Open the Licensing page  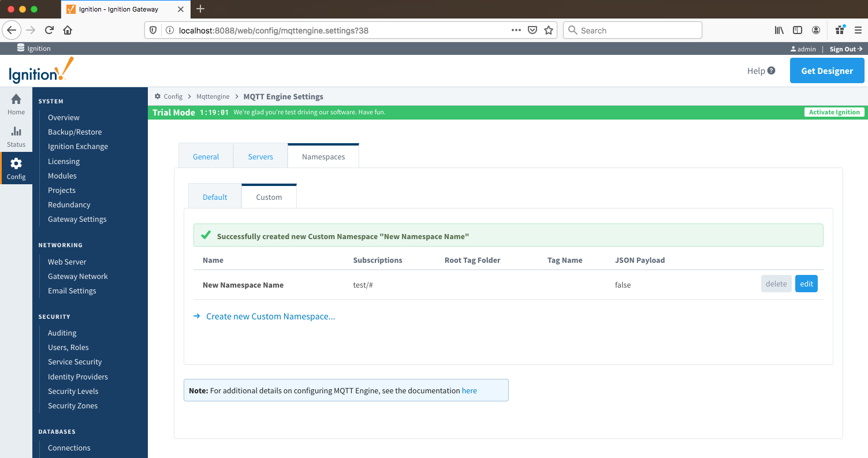[64, 161]
